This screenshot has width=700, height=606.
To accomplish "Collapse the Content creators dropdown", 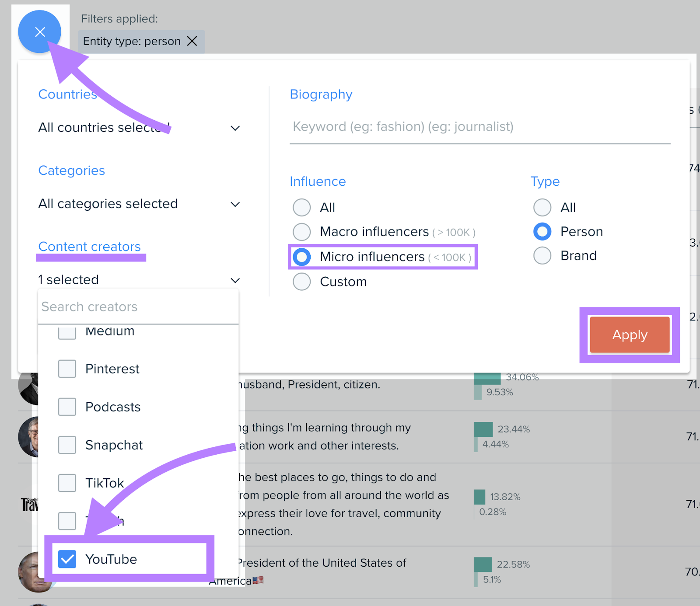I will tap(235, 280).
